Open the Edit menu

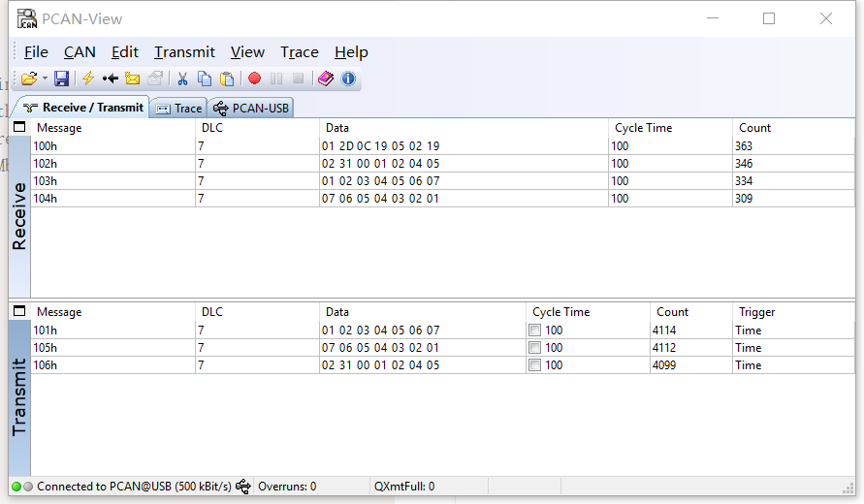pos(124,52)
